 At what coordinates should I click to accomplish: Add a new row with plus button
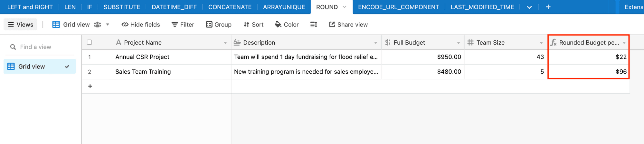pyautogui.click(x=90, y=86)
